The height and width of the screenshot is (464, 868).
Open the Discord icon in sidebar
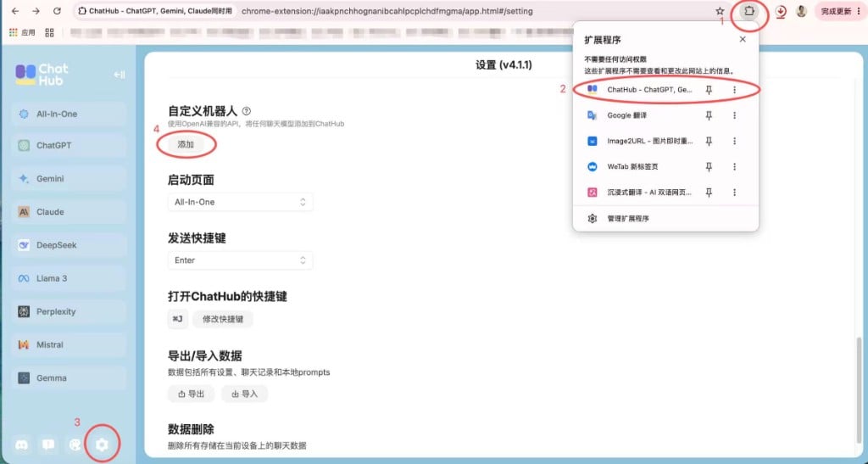(21, 444)
